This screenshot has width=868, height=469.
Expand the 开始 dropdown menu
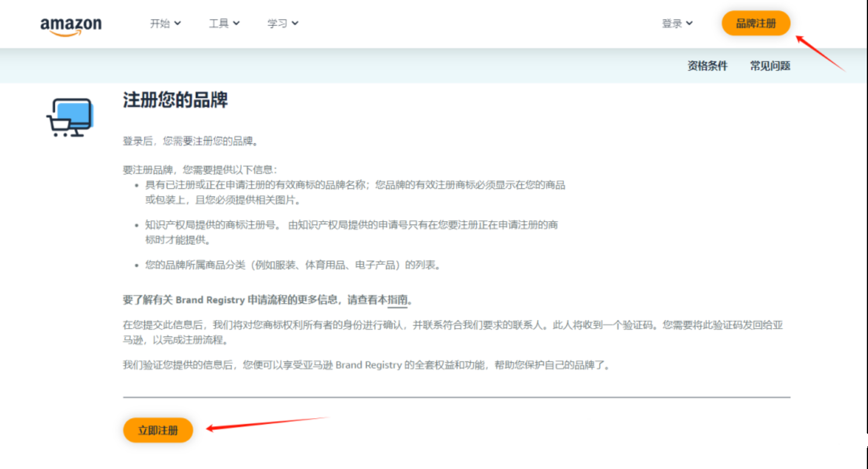tap(165, 23)
